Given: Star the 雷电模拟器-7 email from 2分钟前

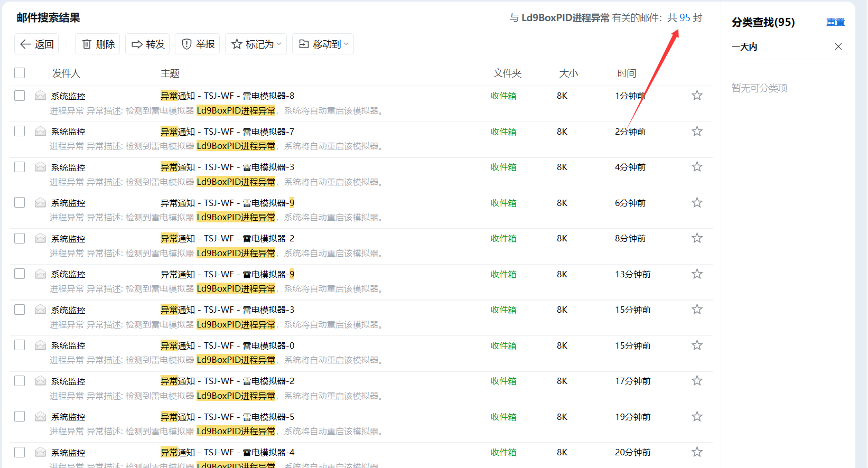Looking at the screenshot, I should coord(697,132).
